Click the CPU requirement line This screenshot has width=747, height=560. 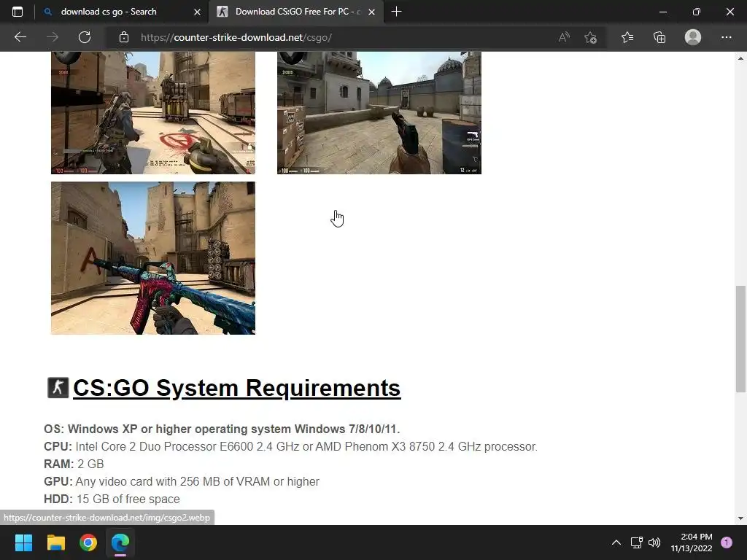tap(290, 447)
